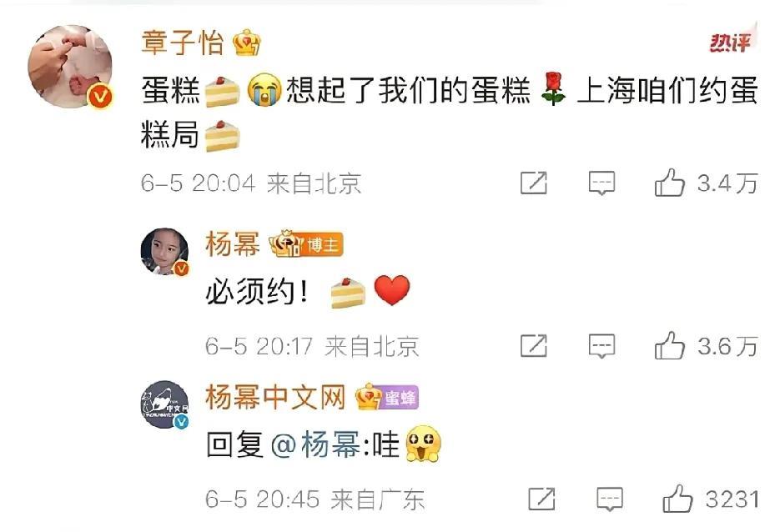Open username 章子怡

coord(183,43)
